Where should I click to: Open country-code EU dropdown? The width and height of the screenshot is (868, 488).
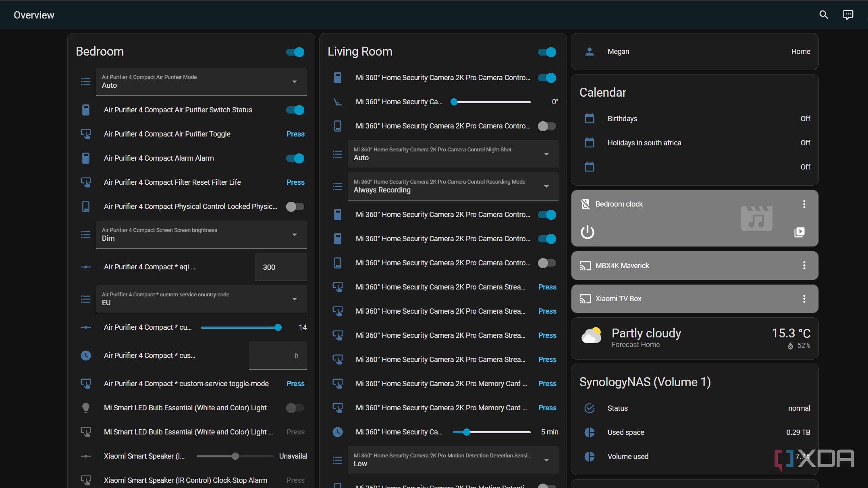[x=201, y=299]
